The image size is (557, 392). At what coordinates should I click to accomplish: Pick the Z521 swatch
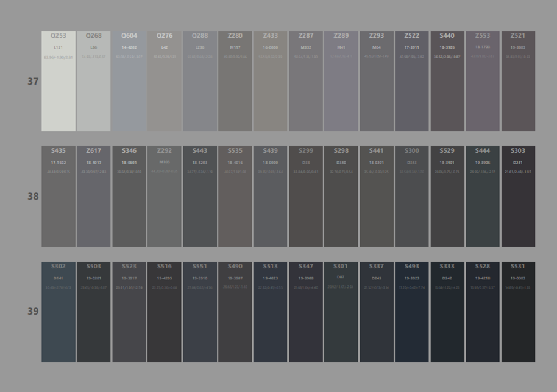517,82
